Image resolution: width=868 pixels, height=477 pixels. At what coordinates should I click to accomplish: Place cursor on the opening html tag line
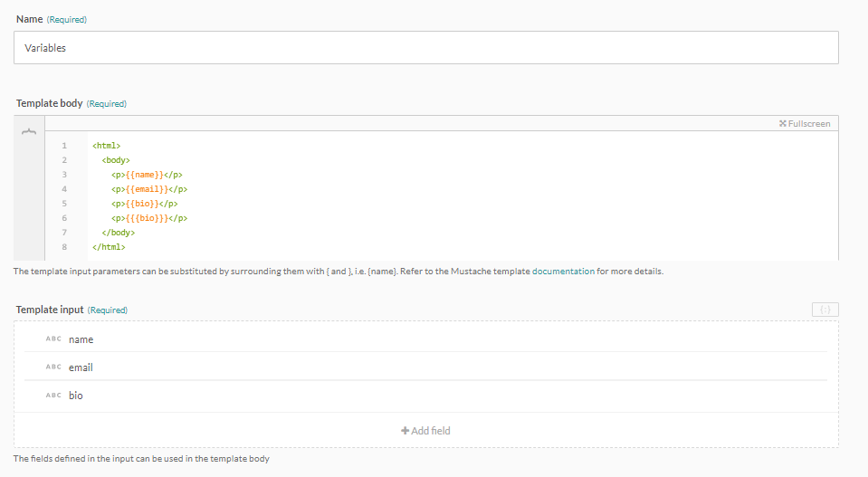(x=106, y=145)
